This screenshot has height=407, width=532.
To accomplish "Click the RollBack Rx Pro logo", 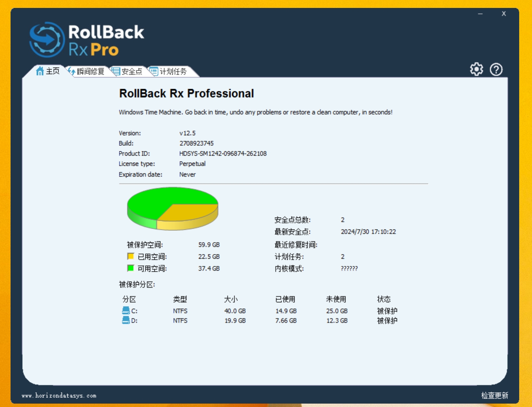I will click(87, 40).
